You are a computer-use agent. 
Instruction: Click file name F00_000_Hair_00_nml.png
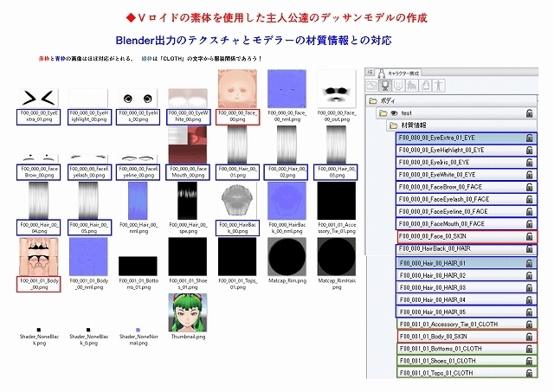click(x=138, y=228)
